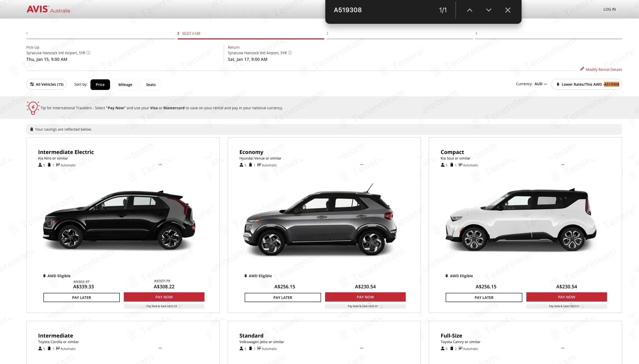Open the All Vehicles (15) filter
The height and width of the screenshot is (364, 639).
coord(46,84)
